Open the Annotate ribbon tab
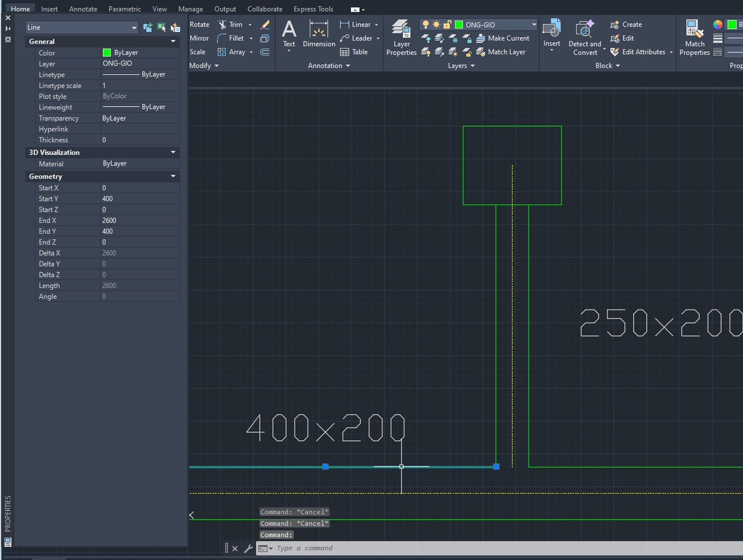The image size is (743, 560). coord(83,9)
